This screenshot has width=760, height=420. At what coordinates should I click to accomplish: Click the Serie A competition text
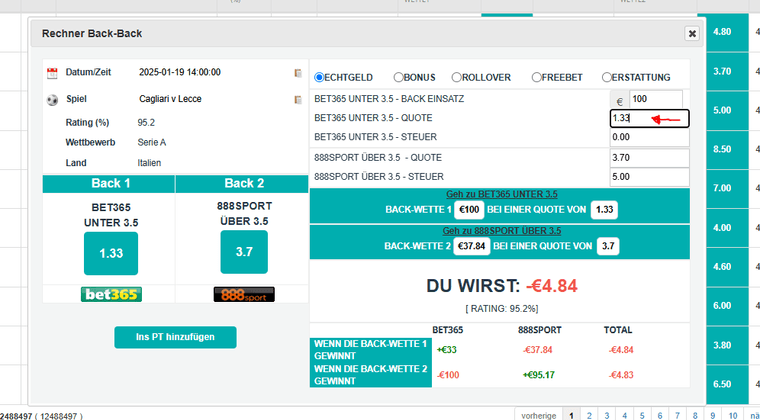coord(152,143)
